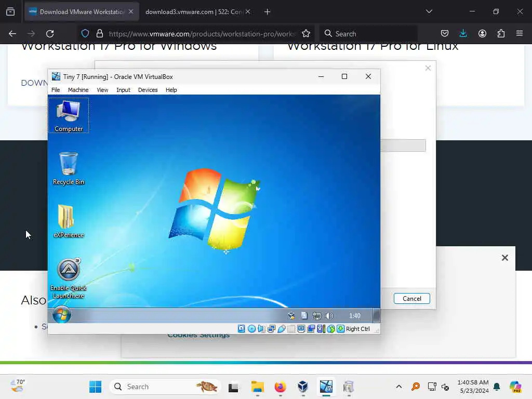Open the Firefox account icon
The width and height of the screenshot is (532, 399).
(x=482, y=34)
